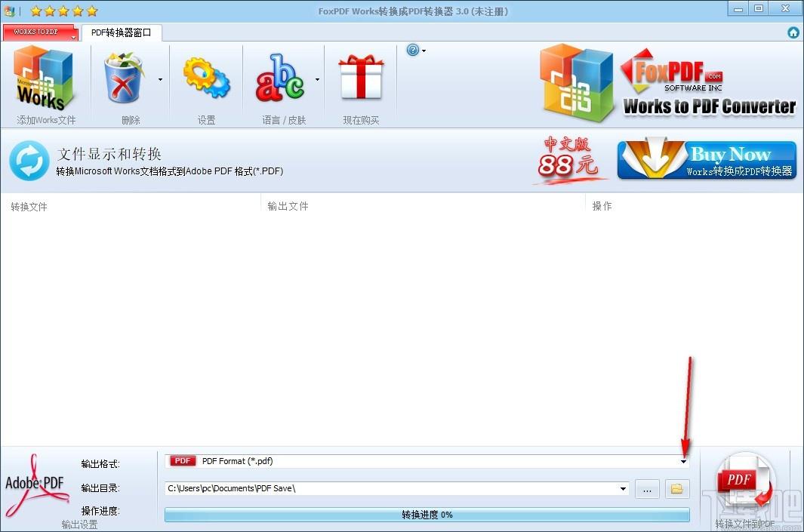Click the home icon at top right
The image size is (804, 532).
pos(793,32)
